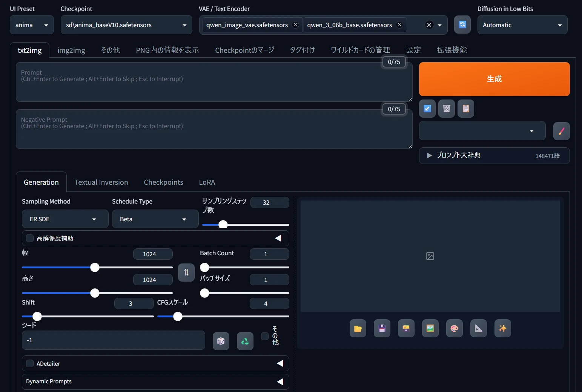
Task: Open the LoRA tab
Action: pyautogui.click(x=207, y=182)
